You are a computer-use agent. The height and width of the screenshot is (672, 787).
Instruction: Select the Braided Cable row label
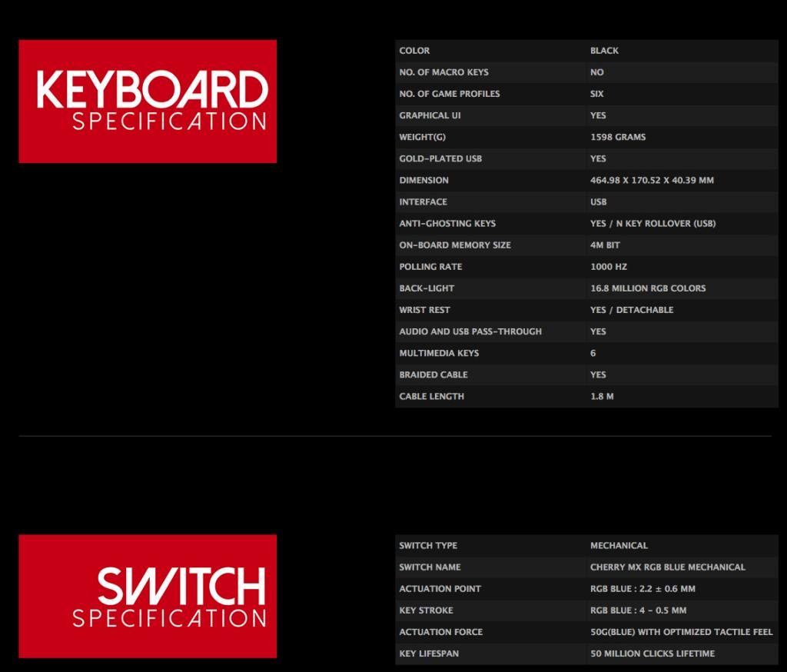[x=433, y=374]
